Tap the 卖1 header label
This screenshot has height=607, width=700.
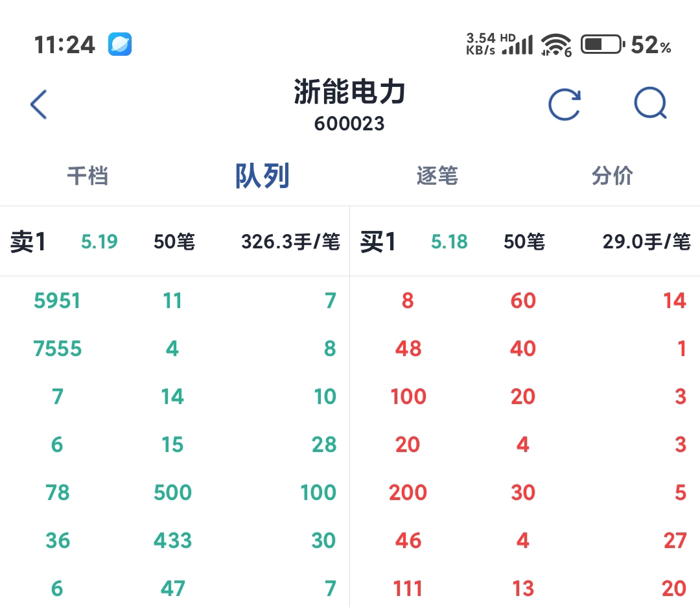28,242
